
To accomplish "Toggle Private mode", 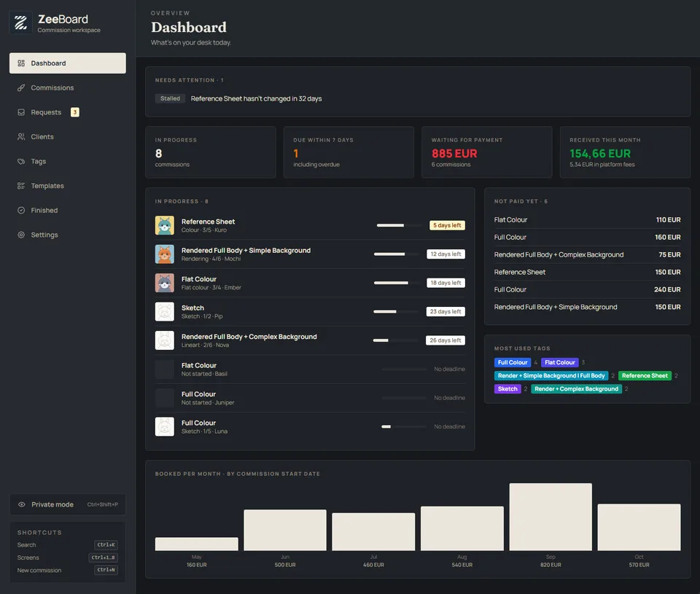I will point(67,505).
